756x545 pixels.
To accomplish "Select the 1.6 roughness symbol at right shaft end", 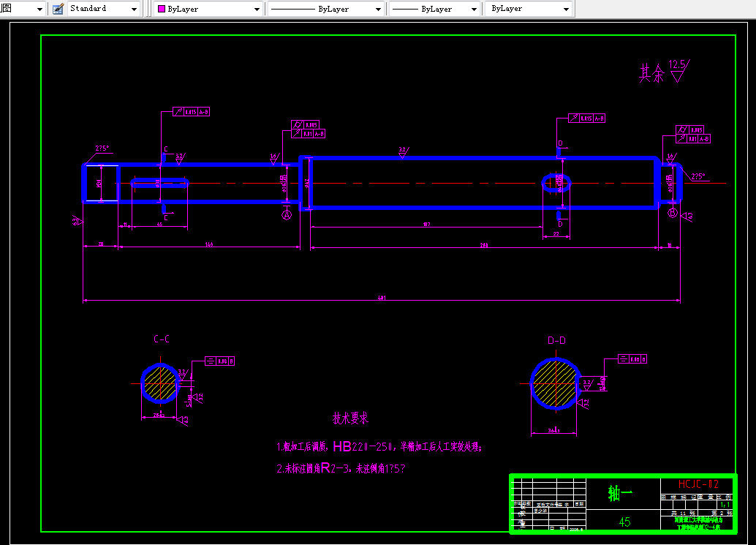I will [672, 159].
